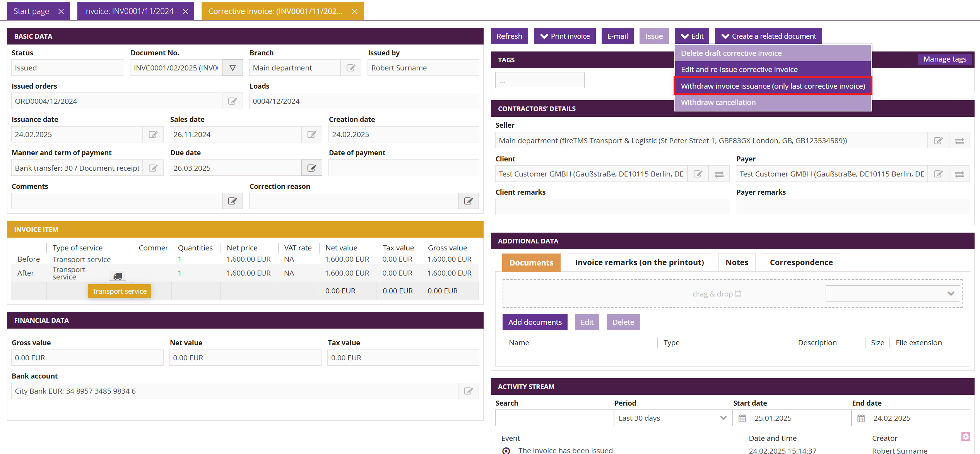Click the Add documents button
This screenshot has height=454, width=980.
point(535,322)
